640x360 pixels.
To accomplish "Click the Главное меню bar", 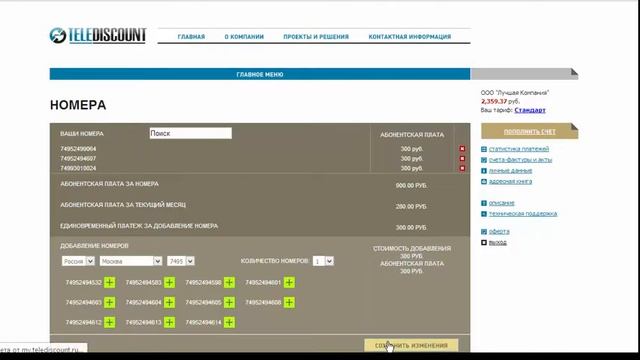I will tap(260, 74).
